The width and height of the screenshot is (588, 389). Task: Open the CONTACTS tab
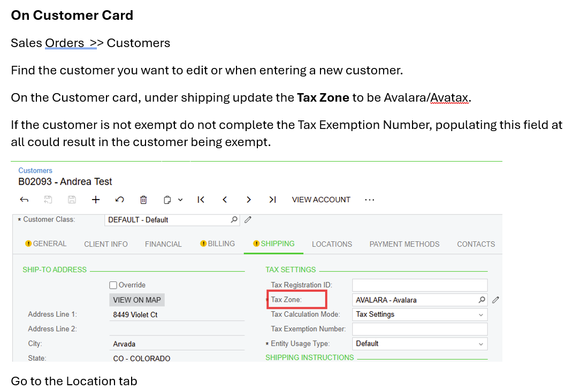pyautogui.click(x=476, y=244)
